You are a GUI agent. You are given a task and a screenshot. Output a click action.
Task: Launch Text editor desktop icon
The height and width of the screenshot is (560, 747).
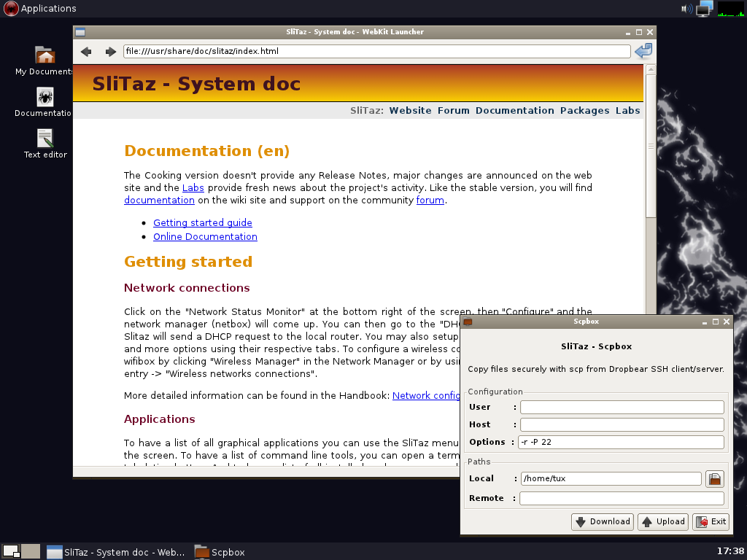[45, 144]
